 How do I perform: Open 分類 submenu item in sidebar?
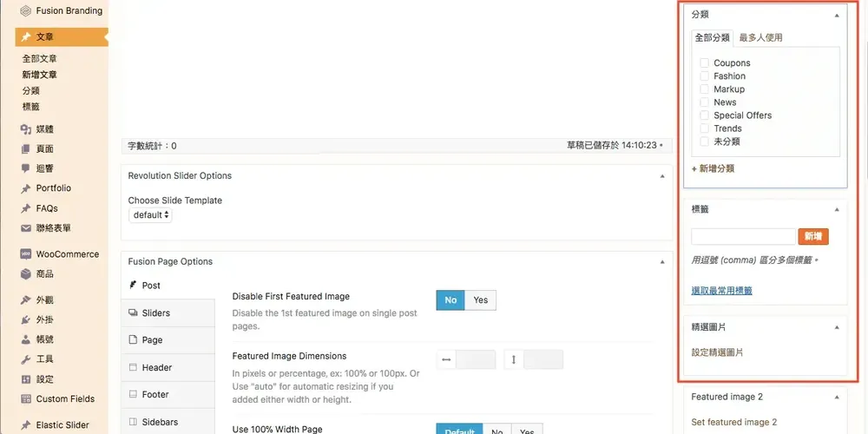31,91
